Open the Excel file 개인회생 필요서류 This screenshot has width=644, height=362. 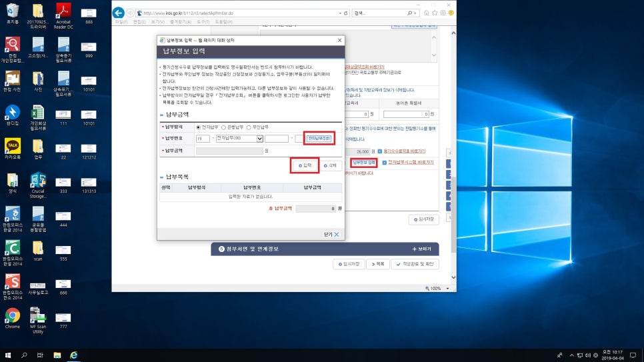[x=38, y=118]
